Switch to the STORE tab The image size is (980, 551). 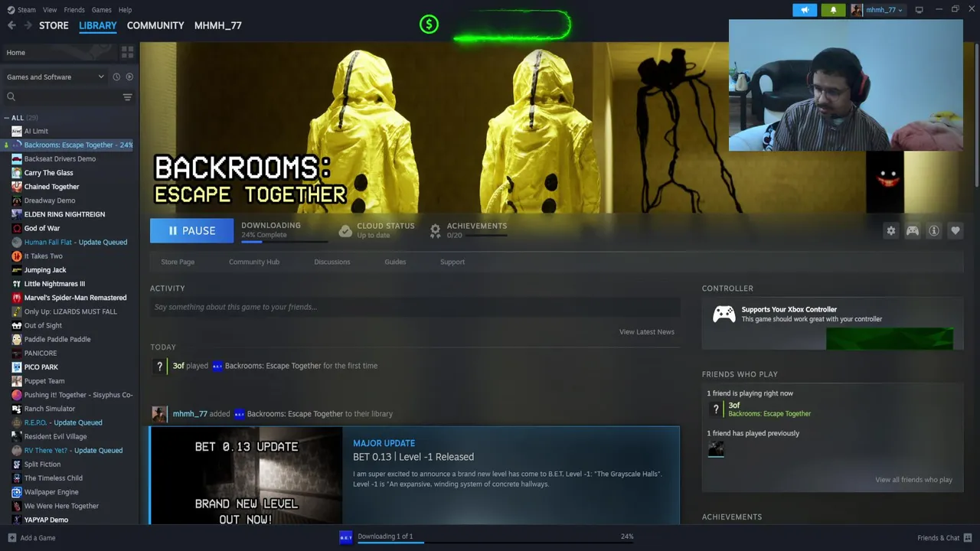point(54,25)
